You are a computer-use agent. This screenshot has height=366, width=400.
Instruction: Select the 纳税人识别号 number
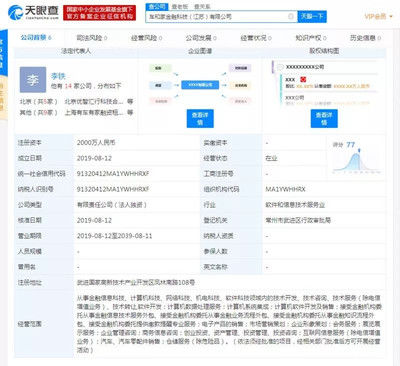[113, 189]
